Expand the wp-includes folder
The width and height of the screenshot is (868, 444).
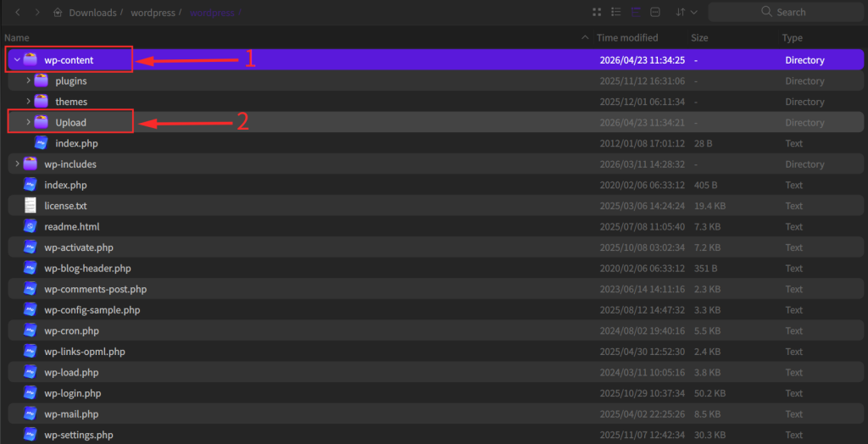[x=17, y=164]
